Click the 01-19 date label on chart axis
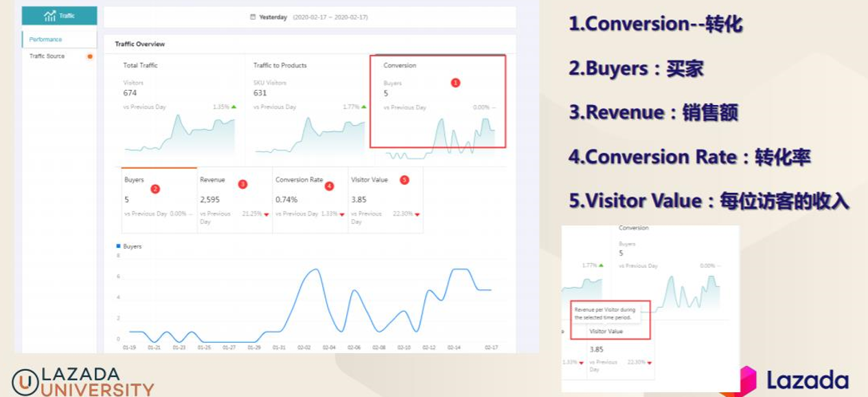Image resolution: width=868 pixels, height=397 pixels. (x=129, y=348)
